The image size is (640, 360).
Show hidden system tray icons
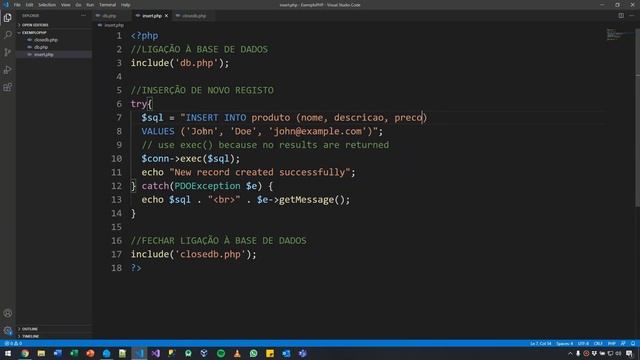(x=570, y=353)
